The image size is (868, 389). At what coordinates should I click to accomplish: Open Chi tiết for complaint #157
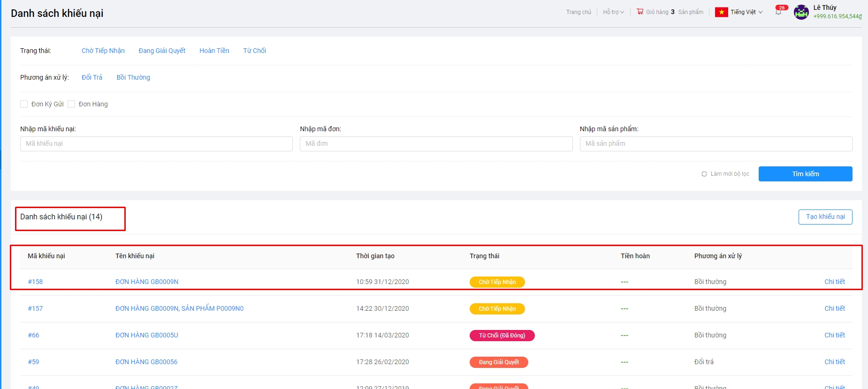[x=834, y=308]
